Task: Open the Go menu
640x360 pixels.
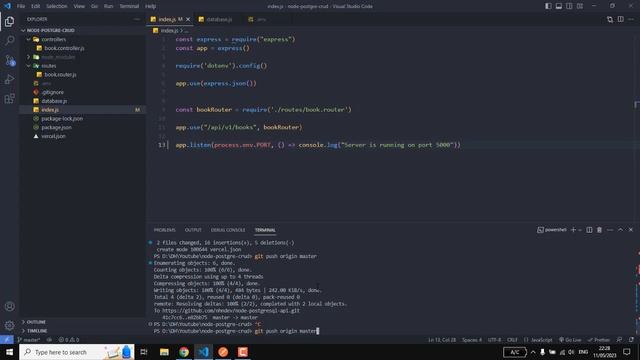Action: click(x=94, y=6)
